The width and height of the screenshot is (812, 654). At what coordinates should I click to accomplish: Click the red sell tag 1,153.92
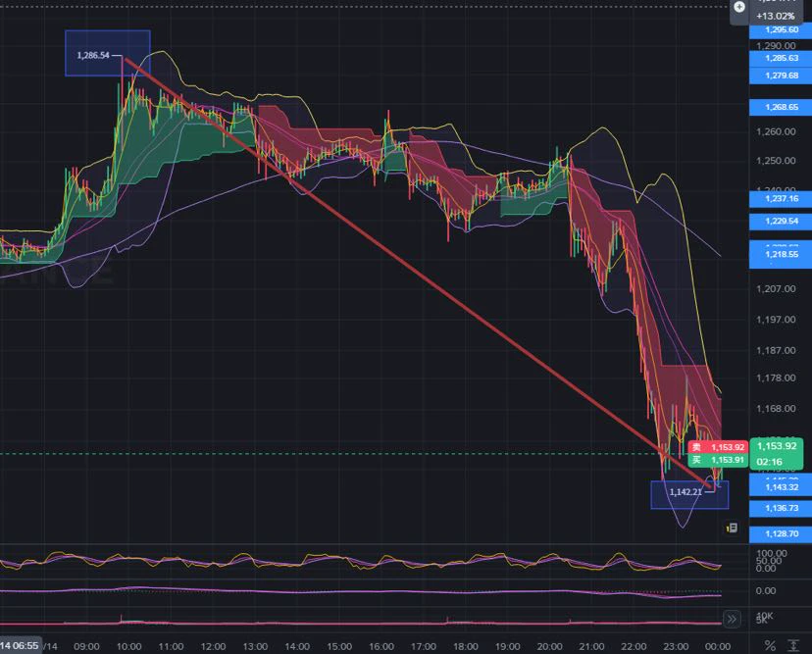718,447
